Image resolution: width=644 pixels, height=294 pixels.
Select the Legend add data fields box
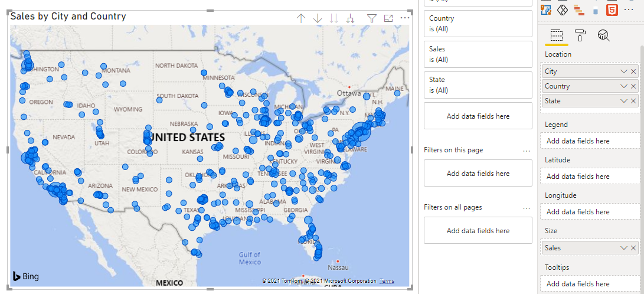pos(591,141)
